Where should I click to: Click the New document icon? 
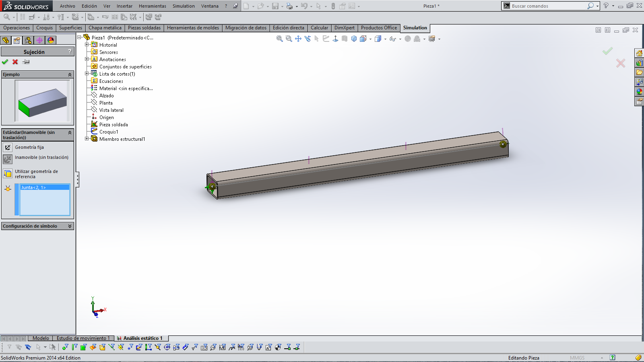pyautogui.click(x=246, y=6)
